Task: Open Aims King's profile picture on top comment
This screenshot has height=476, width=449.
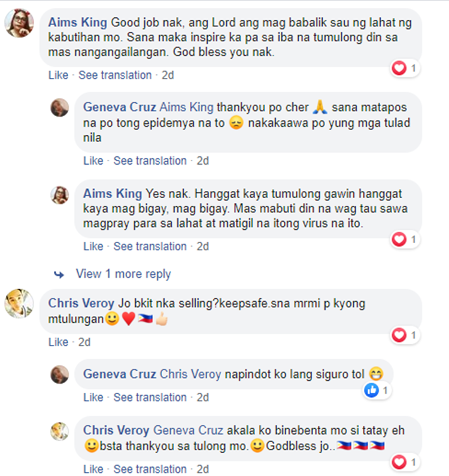Action: click(x=19, y=23)
